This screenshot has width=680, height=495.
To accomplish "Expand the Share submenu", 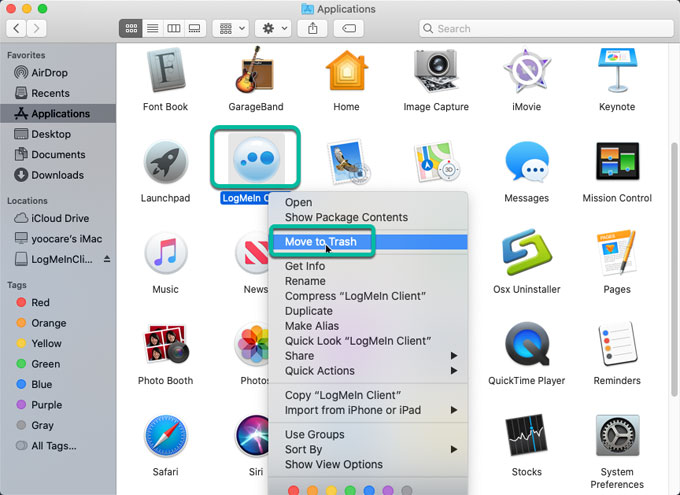I will point(368,356).
